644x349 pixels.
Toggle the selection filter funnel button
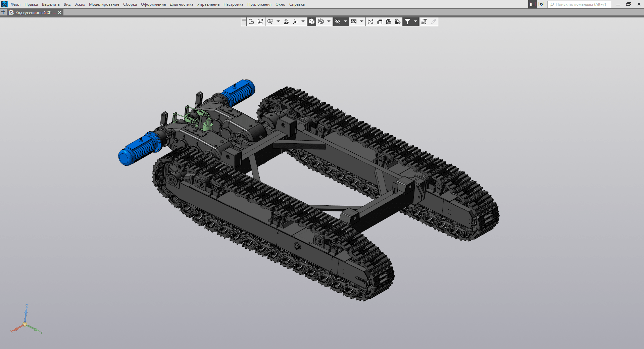pyautogui.click(x=407, y=21)
